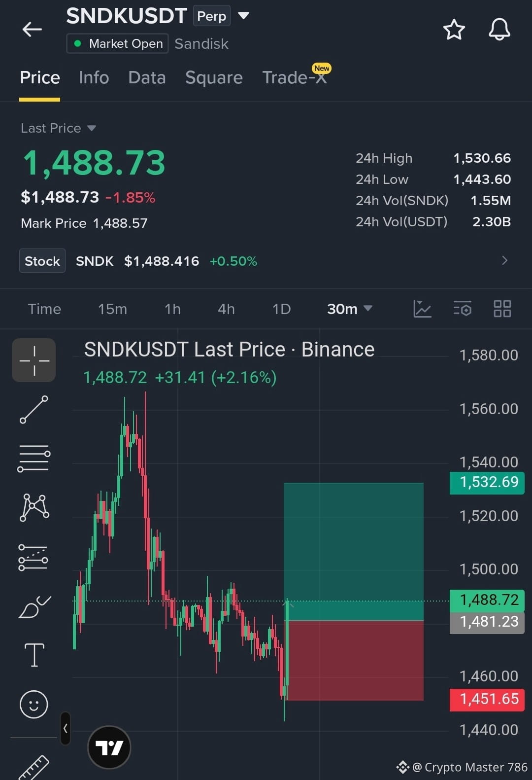
Task: Tap the 24h Low value 1,443.60
Action: tap(482, 179)
